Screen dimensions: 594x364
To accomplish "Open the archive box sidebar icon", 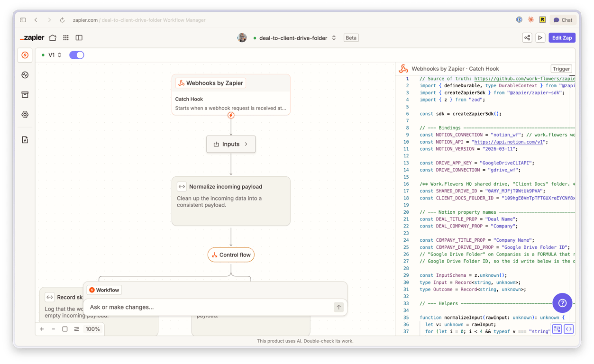I will pos(25,95).
